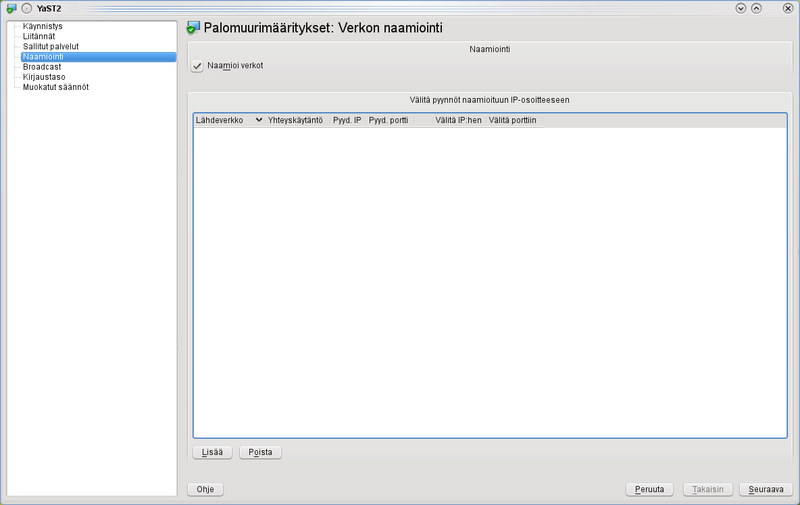Open Kirjaustaso settings in sidebar
This screenshot has width=800, height=505.
(x=44, y=77)
